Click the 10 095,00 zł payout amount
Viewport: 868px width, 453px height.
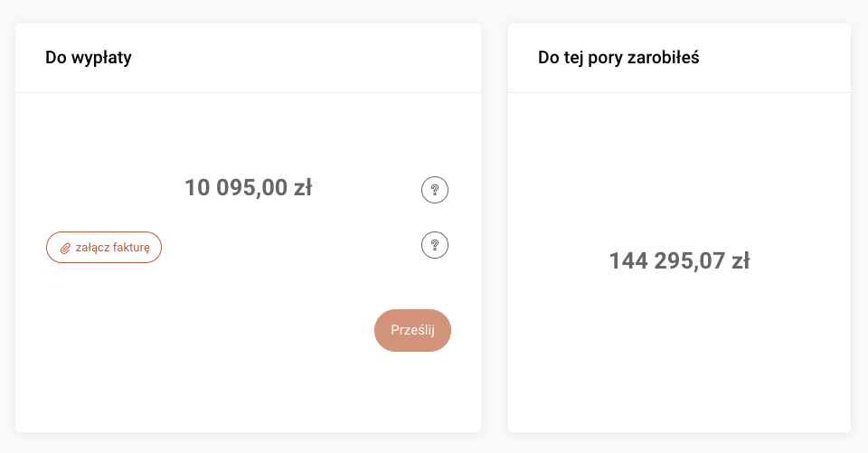[x=248, y=188]
